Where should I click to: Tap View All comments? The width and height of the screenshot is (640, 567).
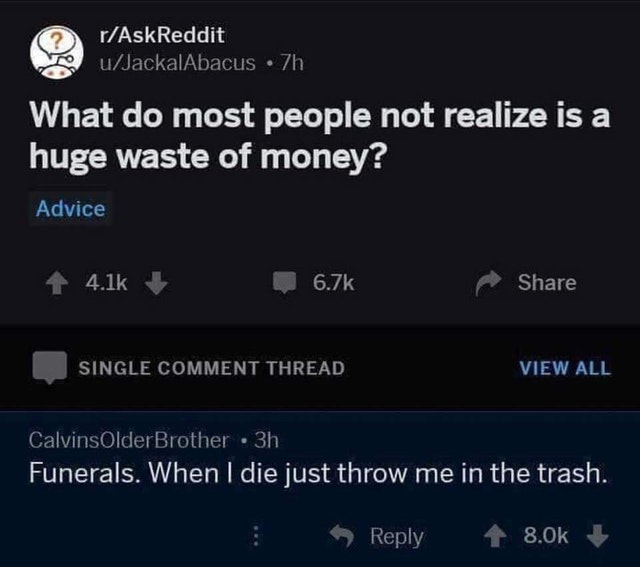564,368
